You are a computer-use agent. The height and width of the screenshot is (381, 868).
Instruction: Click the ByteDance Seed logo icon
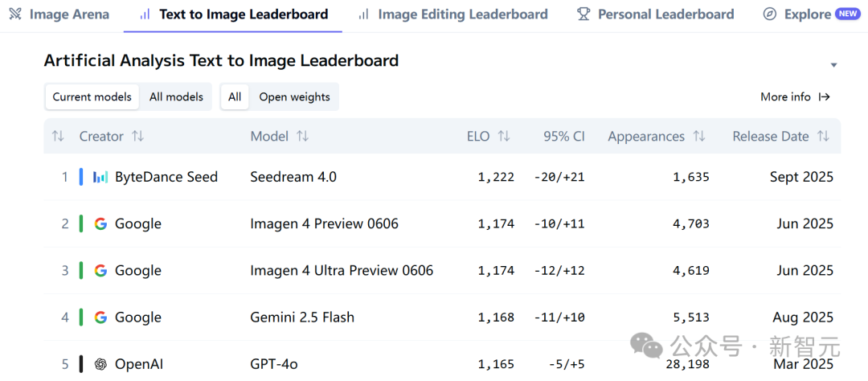click(100, 177)
